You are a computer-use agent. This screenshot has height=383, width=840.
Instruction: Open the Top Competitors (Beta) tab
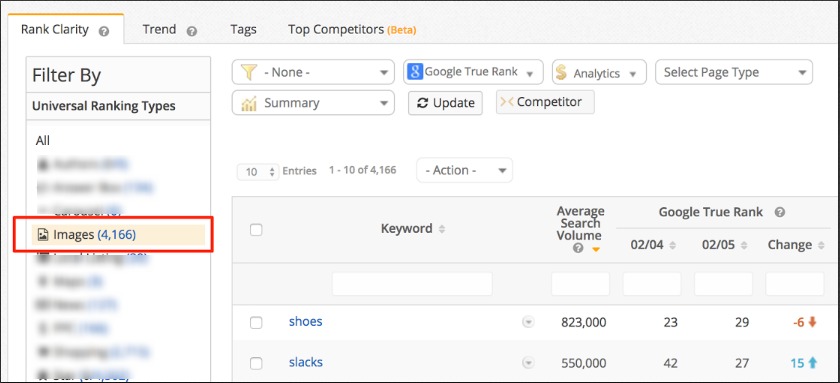coord(352,29)
